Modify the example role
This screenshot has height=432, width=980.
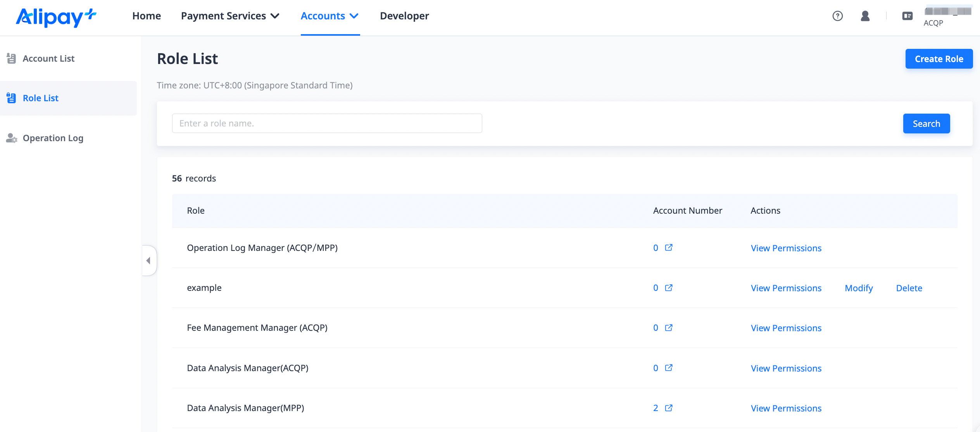click(x=859, y=288)
